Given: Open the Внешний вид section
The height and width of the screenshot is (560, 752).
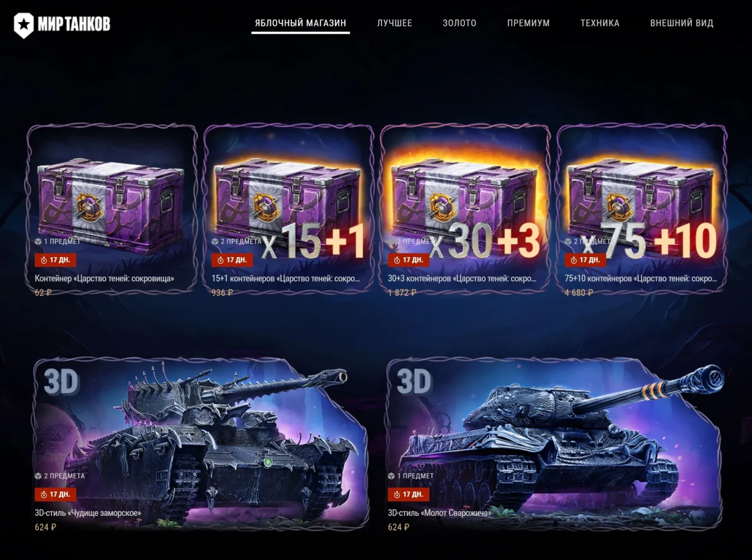Looking at the screenshot, I should pos(682,23).
